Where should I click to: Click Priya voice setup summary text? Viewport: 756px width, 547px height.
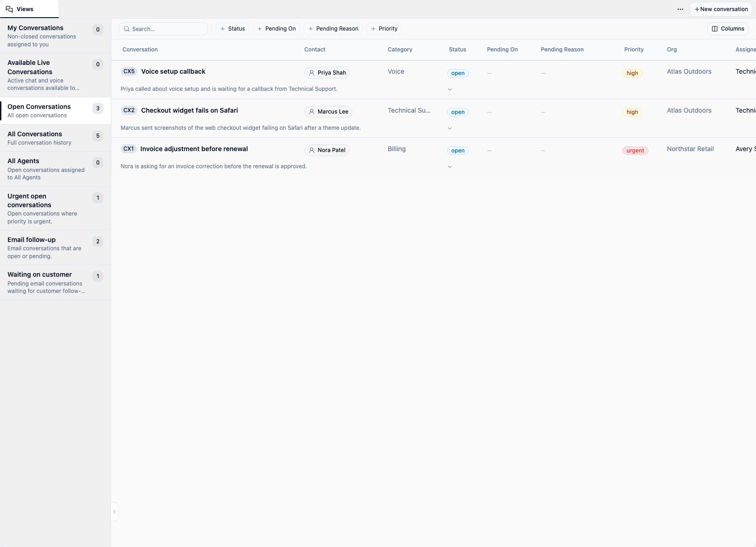coord(229,89)
